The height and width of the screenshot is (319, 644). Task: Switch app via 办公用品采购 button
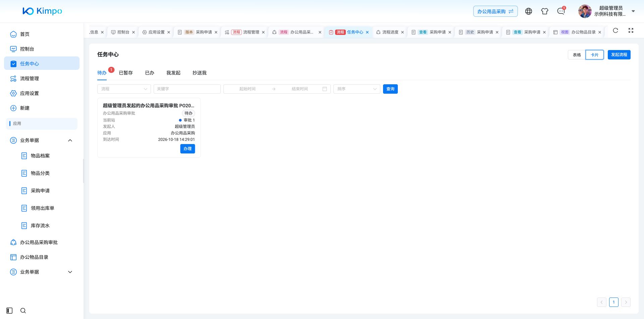coord(495,11)
